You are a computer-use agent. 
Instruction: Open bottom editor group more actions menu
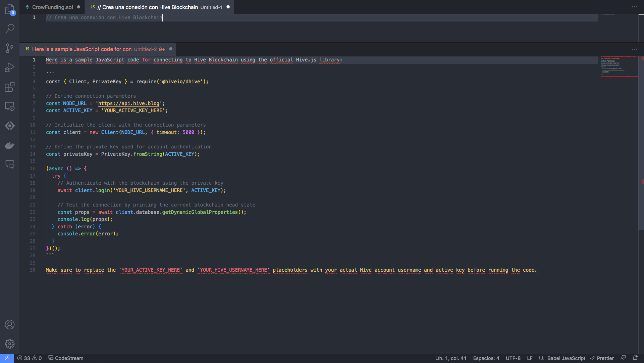(x=635, y=49)
